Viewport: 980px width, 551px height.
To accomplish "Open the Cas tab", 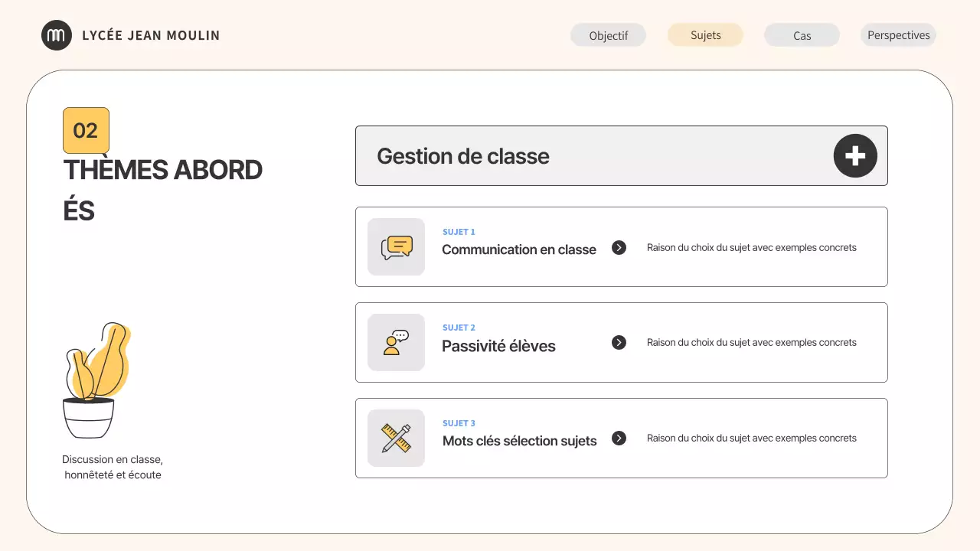I will (802, 35).
